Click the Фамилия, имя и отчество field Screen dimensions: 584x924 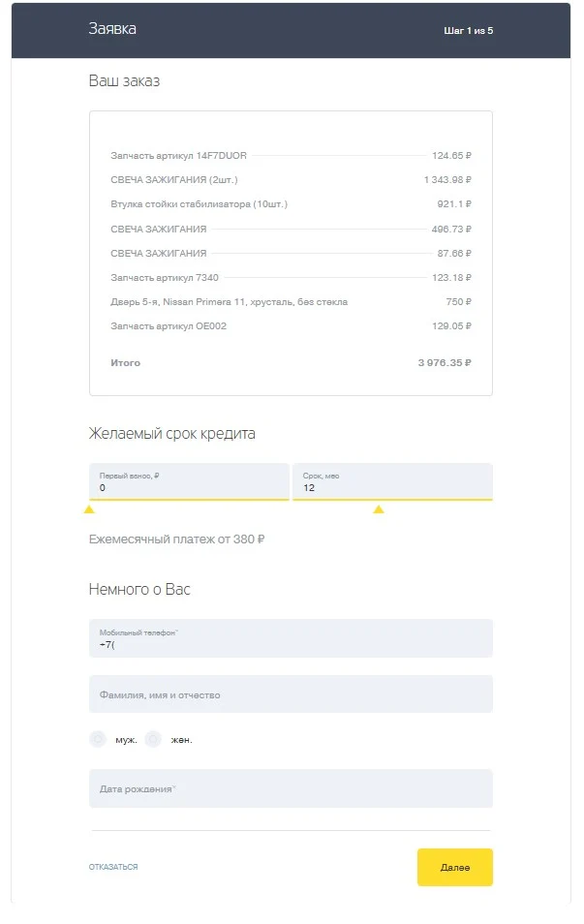(x=291, y=693)
